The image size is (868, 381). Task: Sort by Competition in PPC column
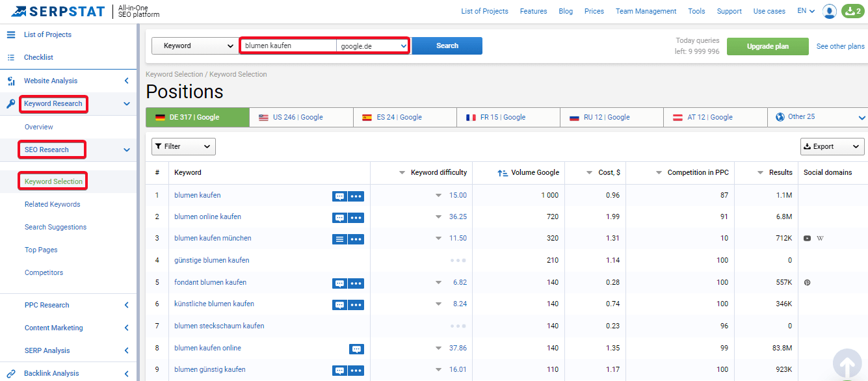[692, 172]
